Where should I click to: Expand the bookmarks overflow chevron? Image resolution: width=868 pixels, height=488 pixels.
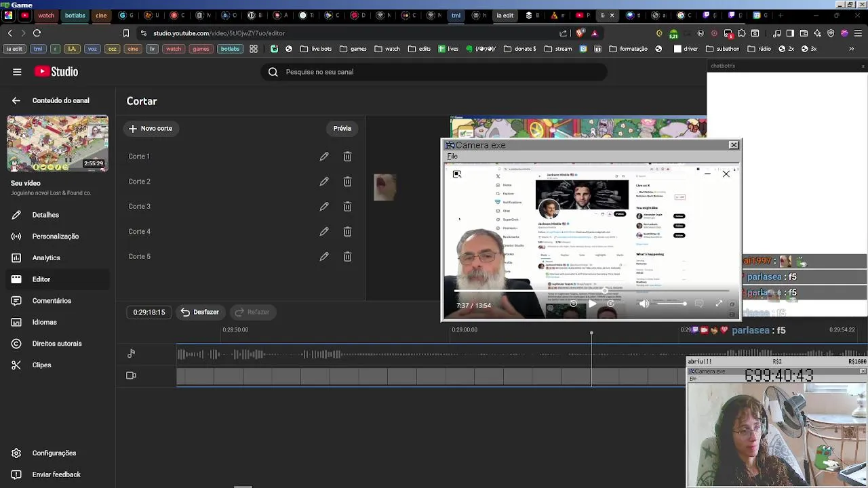click(x=851, y=49)
